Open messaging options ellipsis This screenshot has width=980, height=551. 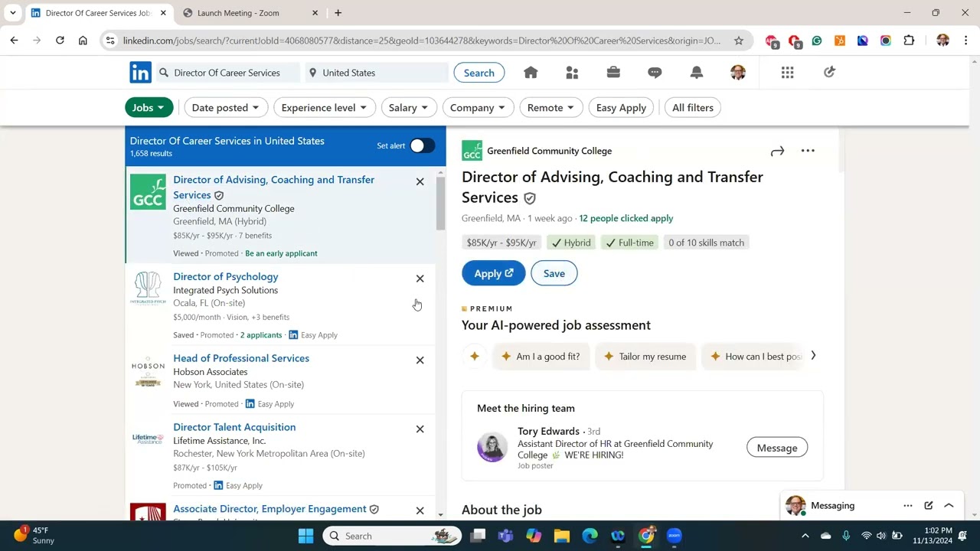click(x=907, y=506)
